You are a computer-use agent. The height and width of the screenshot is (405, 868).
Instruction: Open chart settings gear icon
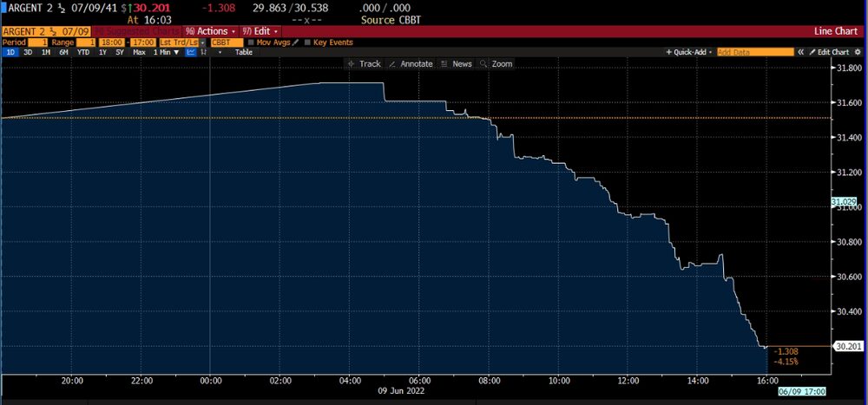tap(856, 52)
